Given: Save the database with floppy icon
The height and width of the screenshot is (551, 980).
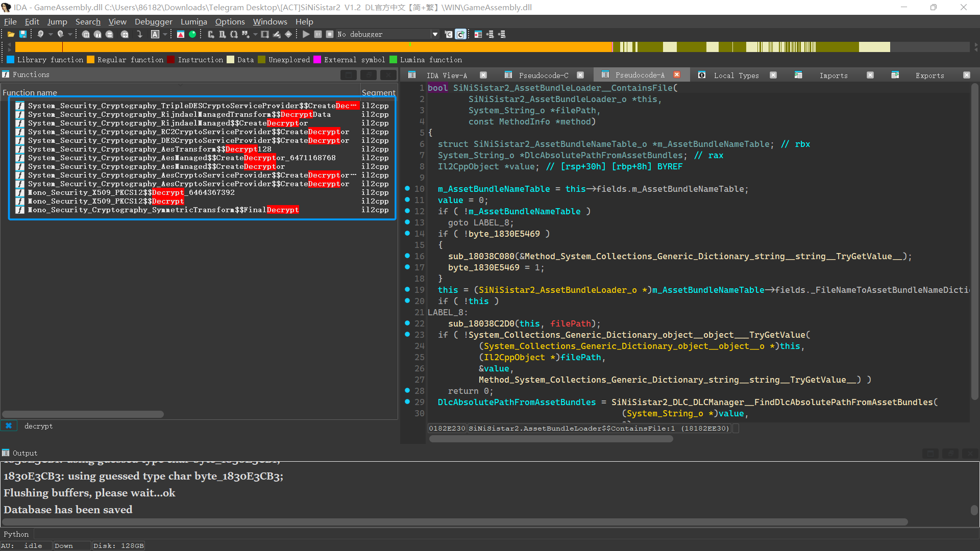Looking at the screenshot, I should [23, 34].
